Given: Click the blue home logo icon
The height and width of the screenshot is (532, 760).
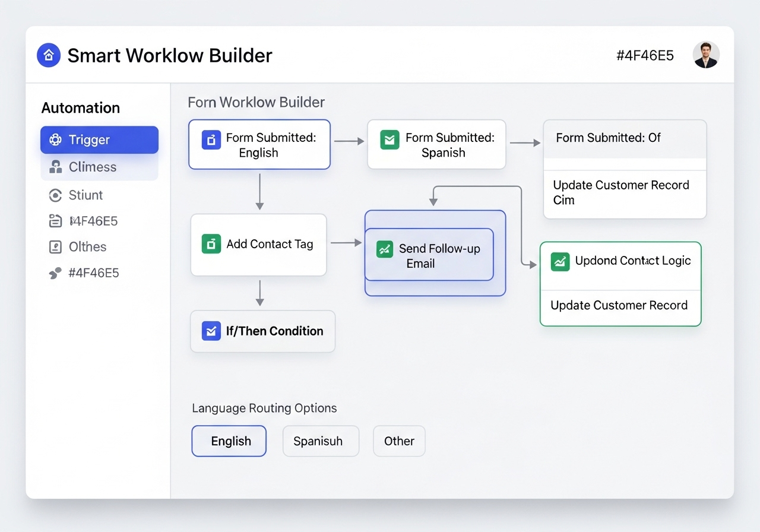Looking at the screenshot, I should [49, 55].
